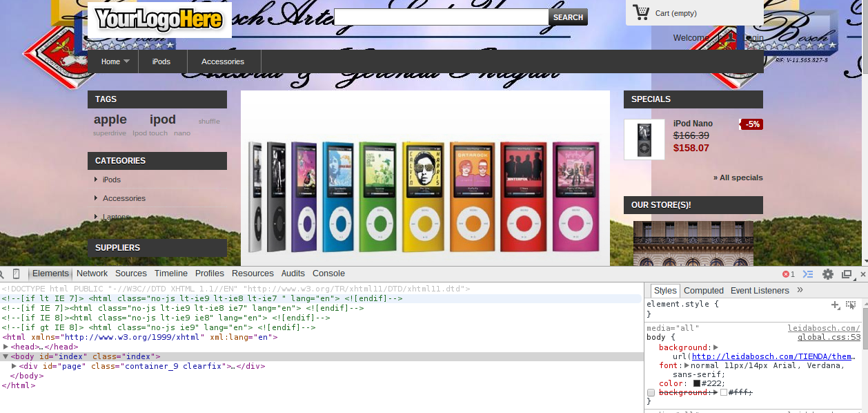
Task: Open the leidabosch.com background image URL
Action: tap(773, 356)
